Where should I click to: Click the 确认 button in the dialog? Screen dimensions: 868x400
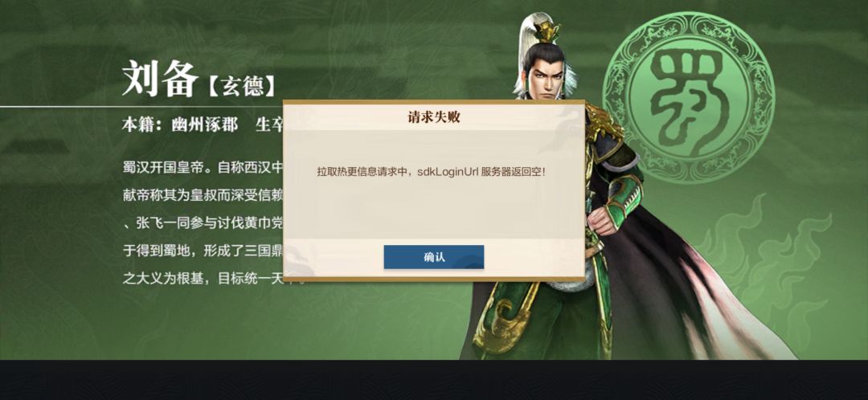pos(433,257)
